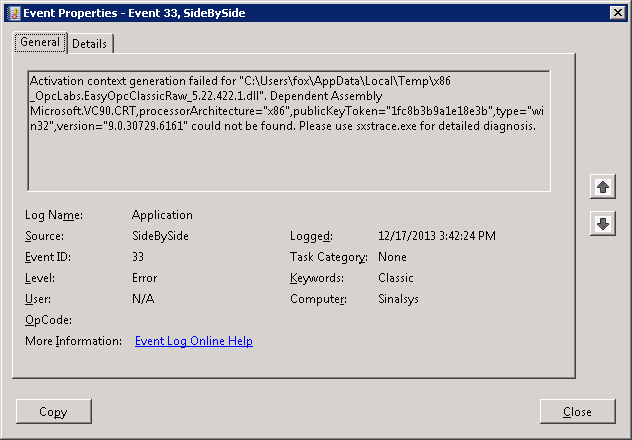This screenshot has height=440, width=632.
Task: Click the Task Category value 'None'
Action: (392, 257)
